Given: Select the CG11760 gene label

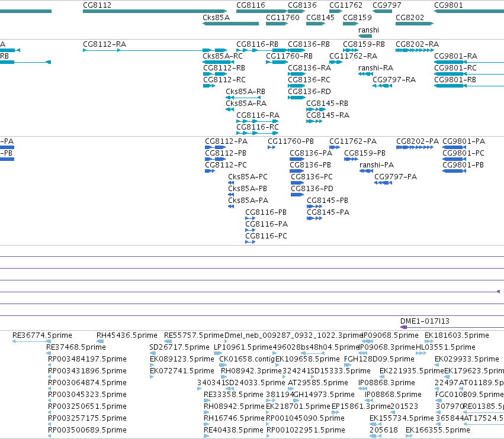Looking at the screenshot, I should tap(283, 17).
